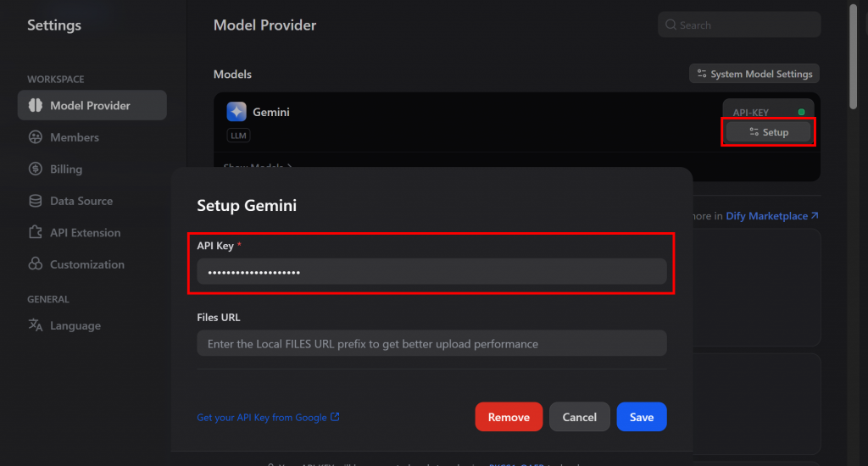Go to Billing settings
The image size is (868, 466).
(x=65, y=169)
